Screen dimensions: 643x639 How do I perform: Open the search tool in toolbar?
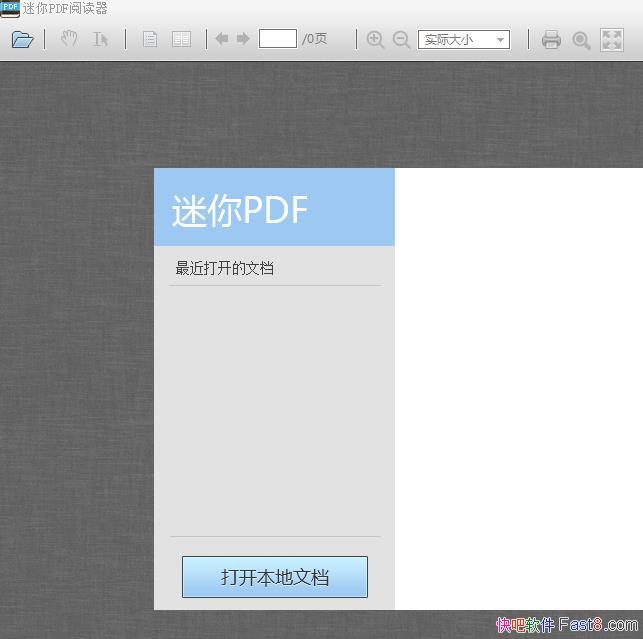coord(581,40)
